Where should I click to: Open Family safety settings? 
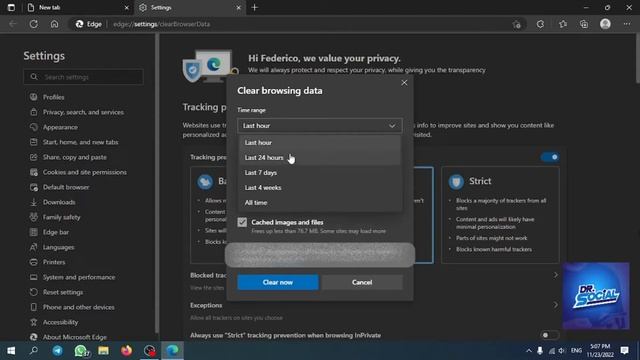61,217
